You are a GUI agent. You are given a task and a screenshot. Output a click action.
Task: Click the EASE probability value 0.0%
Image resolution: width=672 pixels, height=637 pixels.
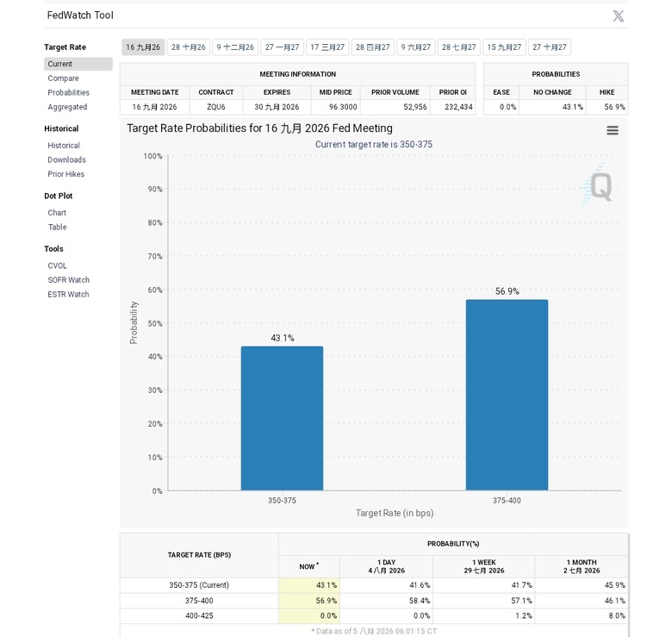(507, 107)
